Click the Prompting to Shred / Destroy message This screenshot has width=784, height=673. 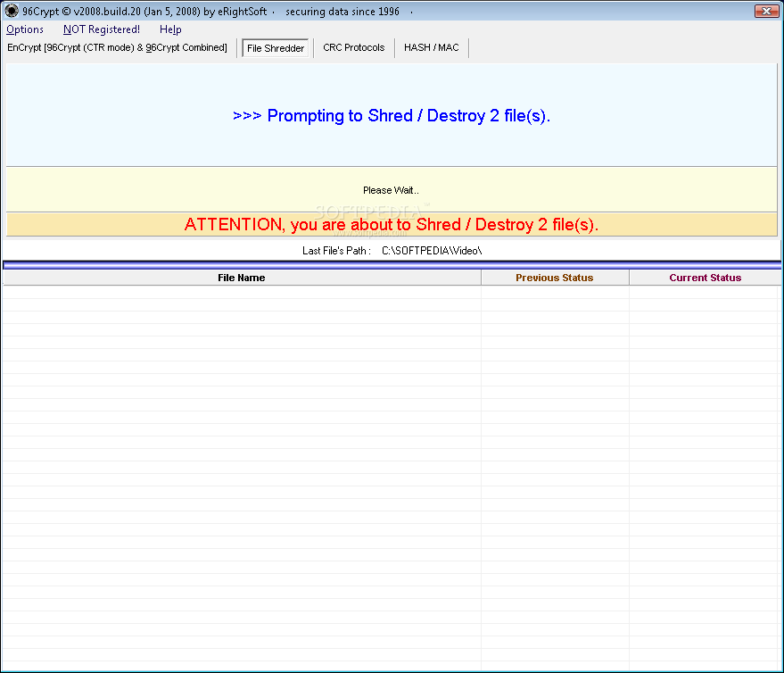[x=392, y=115]
